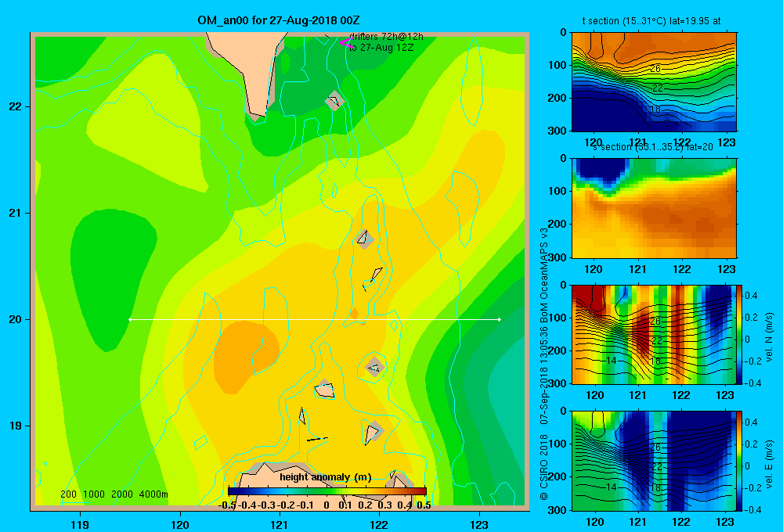Click the 'vel. N (m/s)' axis label
The image size is (783, 532).
coord(769,337)
